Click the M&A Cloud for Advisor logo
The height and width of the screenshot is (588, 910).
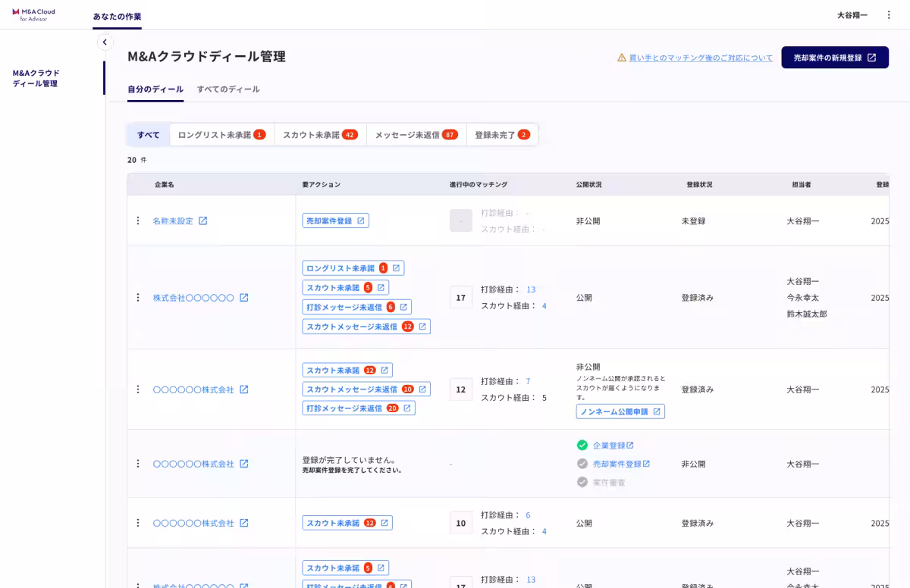tap(33, 14)
